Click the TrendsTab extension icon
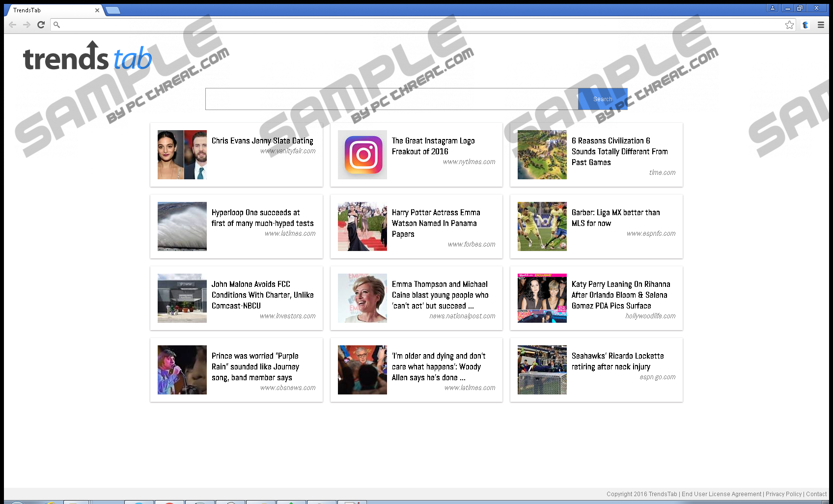The image size is (833, 504). coord(805,25)
